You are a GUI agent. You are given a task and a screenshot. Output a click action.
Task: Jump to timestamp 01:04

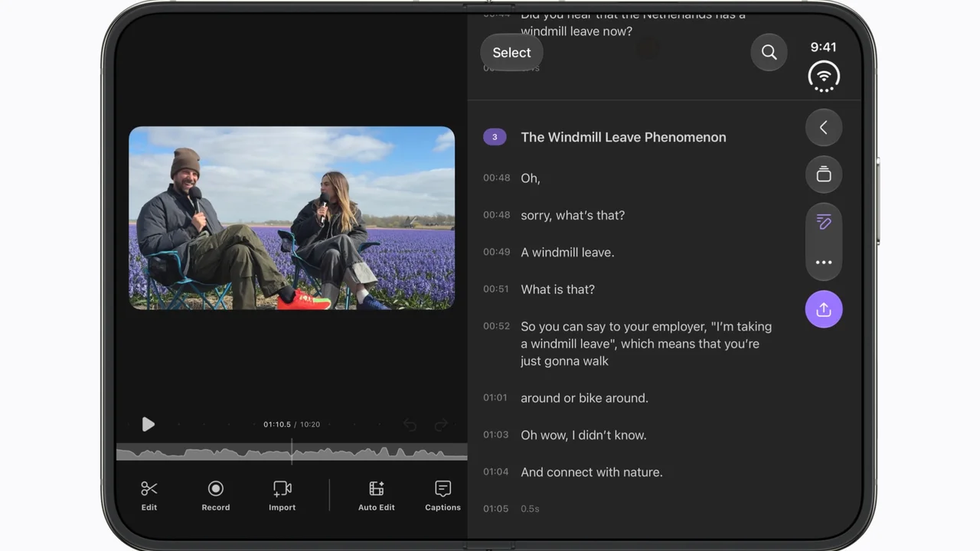495,471
